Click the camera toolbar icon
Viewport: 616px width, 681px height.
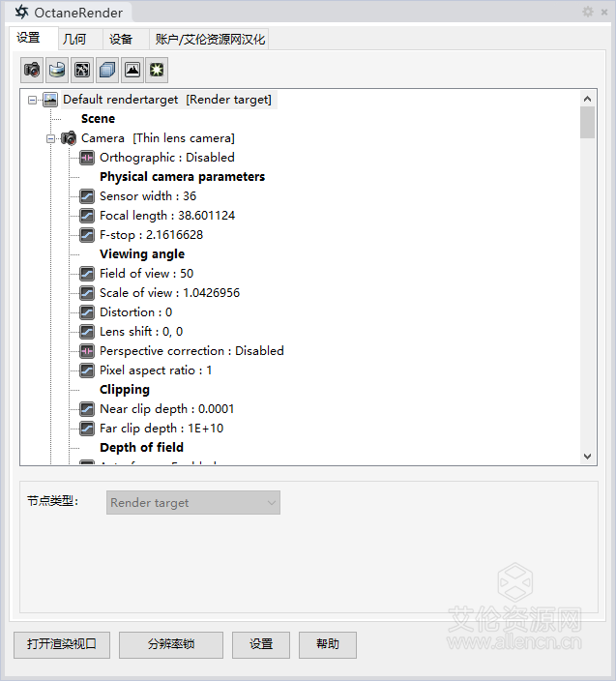click(32, 70)
